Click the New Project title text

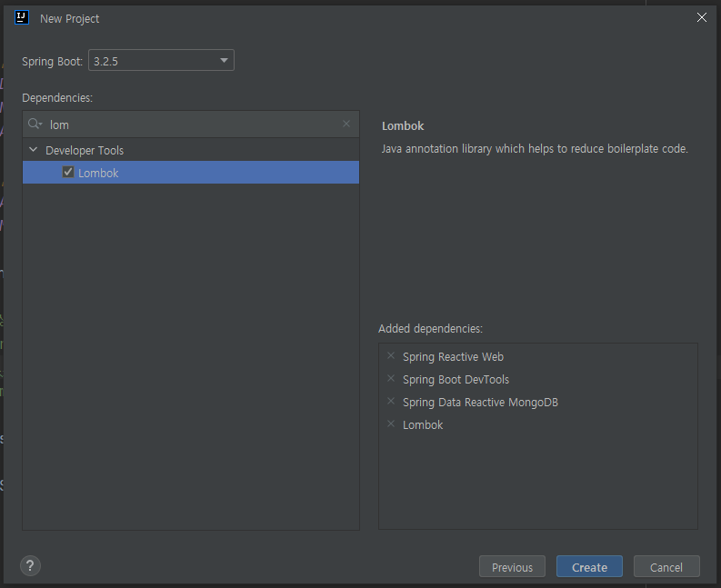(x=69, y=19)
